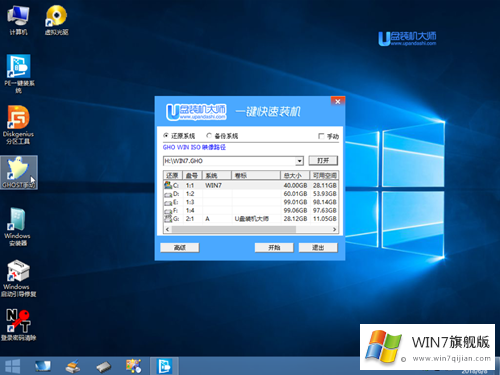500x375 pixels.
Task: Click the C: drive Windows icon in list
Action: pyautogui.click(x=168, y=185)
